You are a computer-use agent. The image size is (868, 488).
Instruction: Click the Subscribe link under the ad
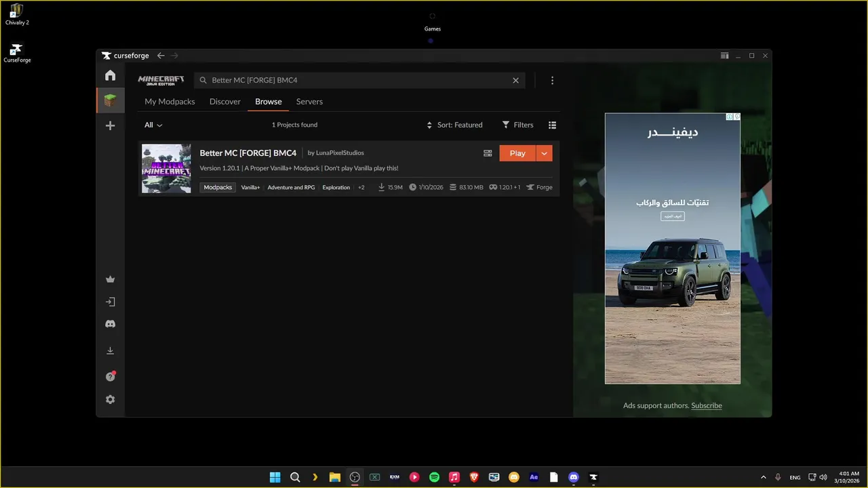707,405
